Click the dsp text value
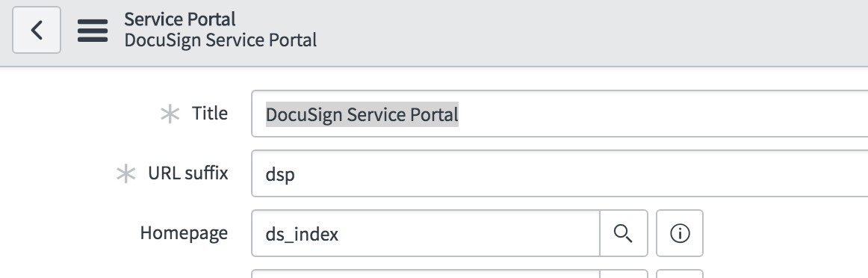 point(280,174)
